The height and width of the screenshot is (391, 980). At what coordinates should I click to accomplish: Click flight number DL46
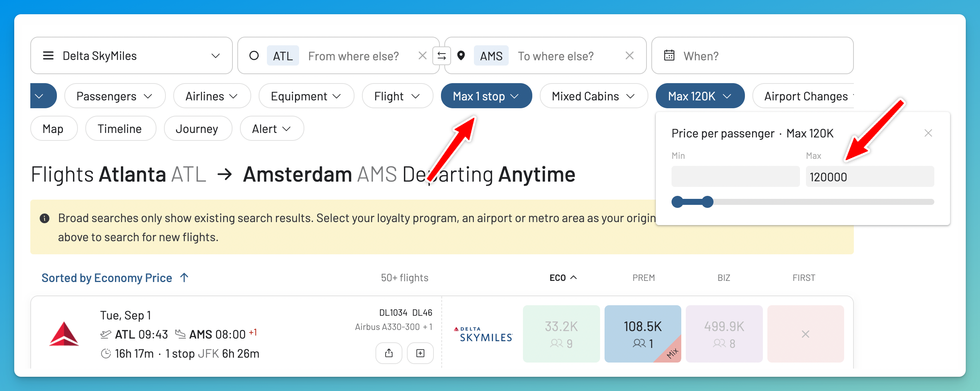[422, 313]
